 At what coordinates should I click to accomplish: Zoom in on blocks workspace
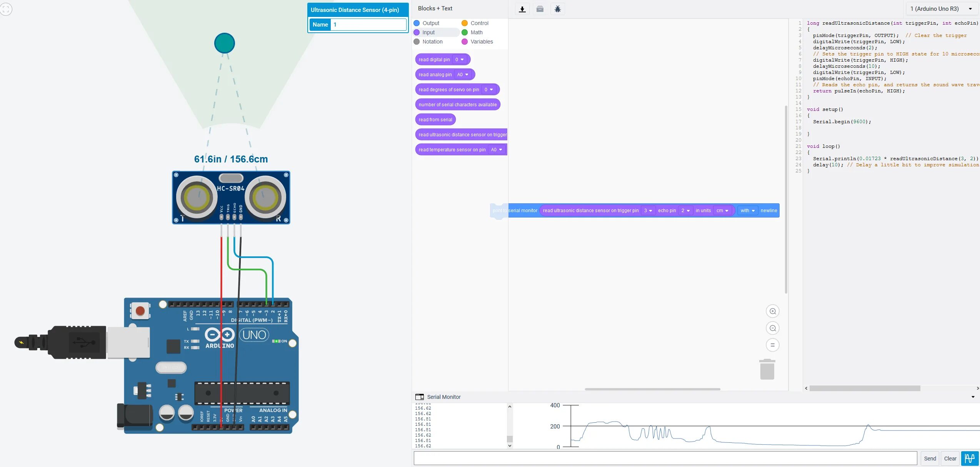tap(772, 311)
